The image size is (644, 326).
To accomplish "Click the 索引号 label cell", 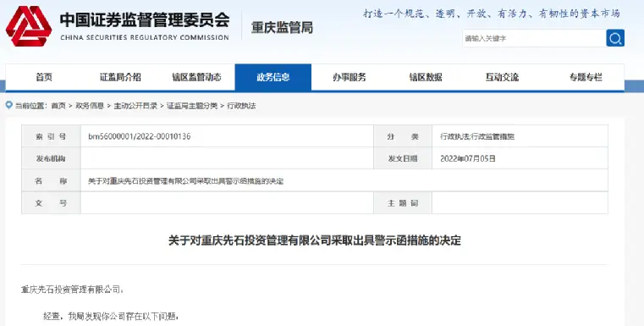I will (51, 136).
